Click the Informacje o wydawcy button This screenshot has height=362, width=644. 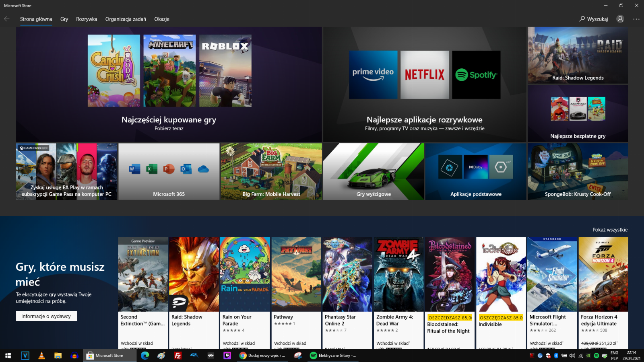(46, 316)
